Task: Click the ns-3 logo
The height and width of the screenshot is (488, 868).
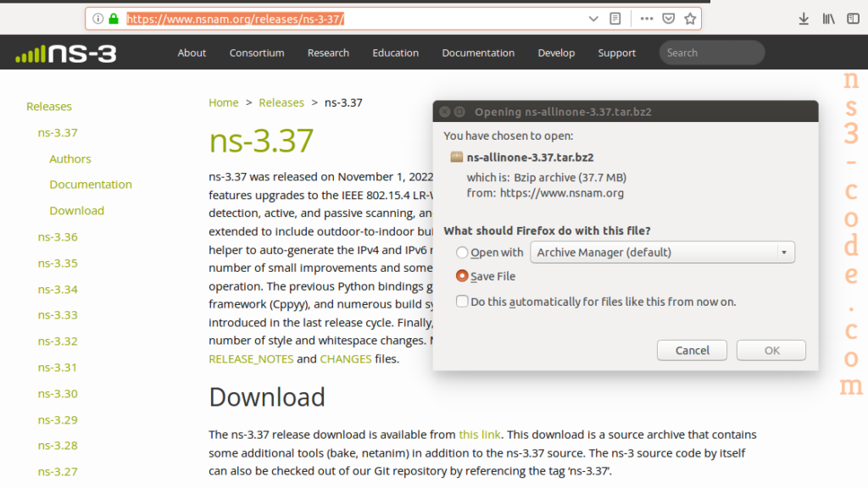Action: coord(66,53)
